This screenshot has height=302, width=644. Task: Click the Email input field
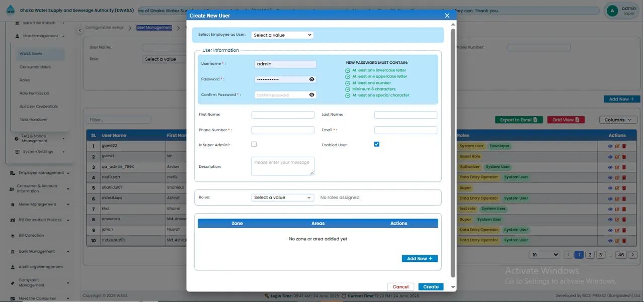point(406,130)
